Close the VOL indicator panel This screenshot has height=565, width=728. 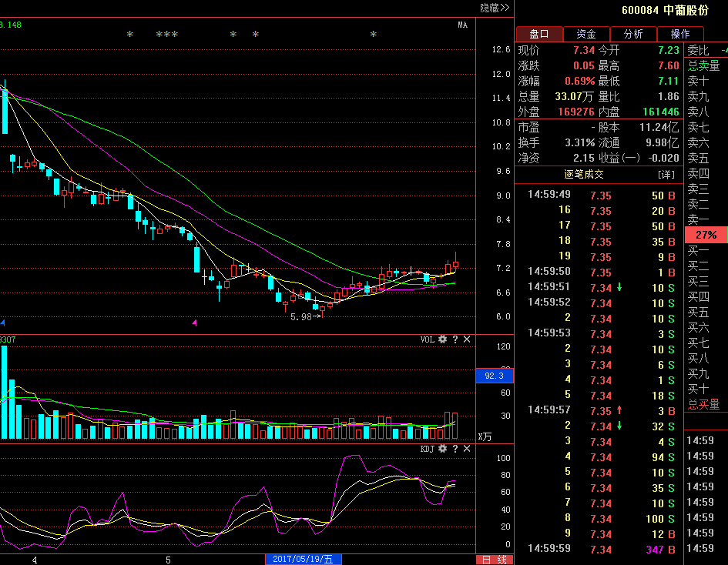tap(467, 339)
